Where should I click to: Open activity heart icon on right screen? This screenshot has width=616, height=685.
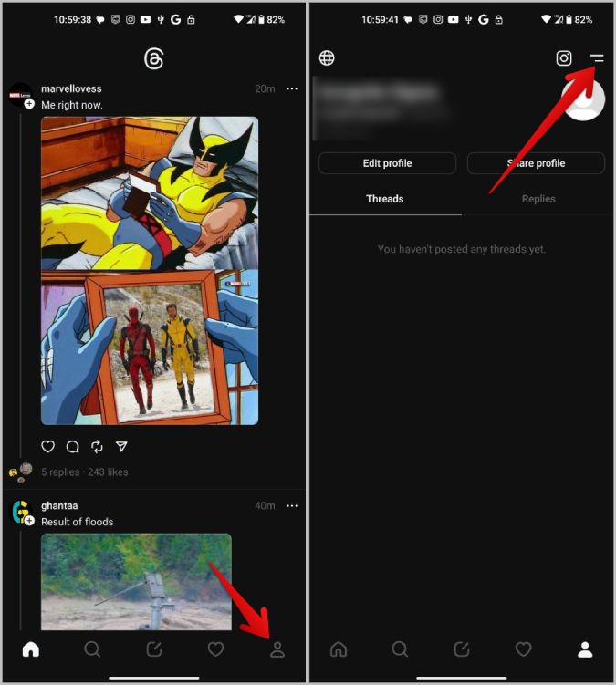coord(523,649)
